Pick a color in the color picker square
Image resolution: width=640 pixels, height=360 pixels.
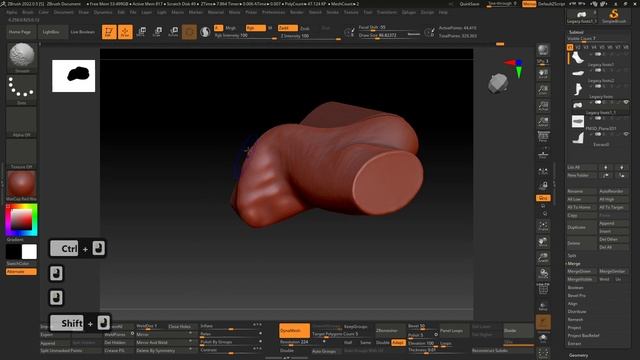(21, 220)
